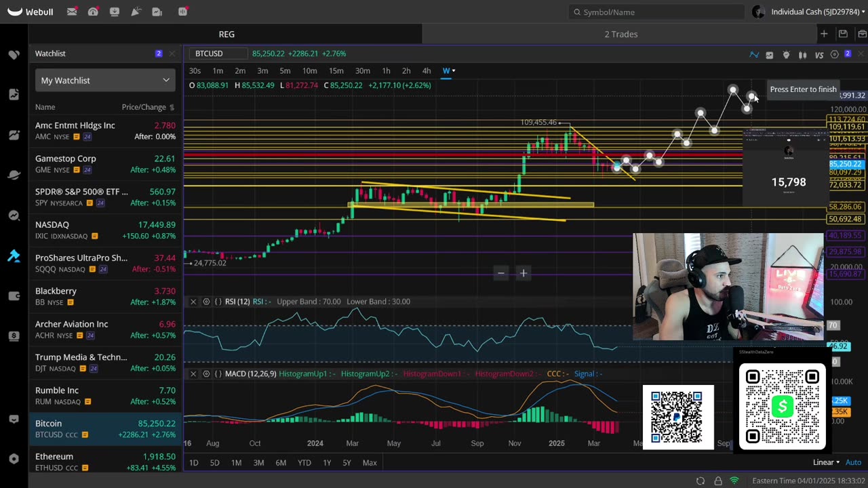Open the screener search icon in left sidebar
Screen dimensions: 868x488
point(14,216)
